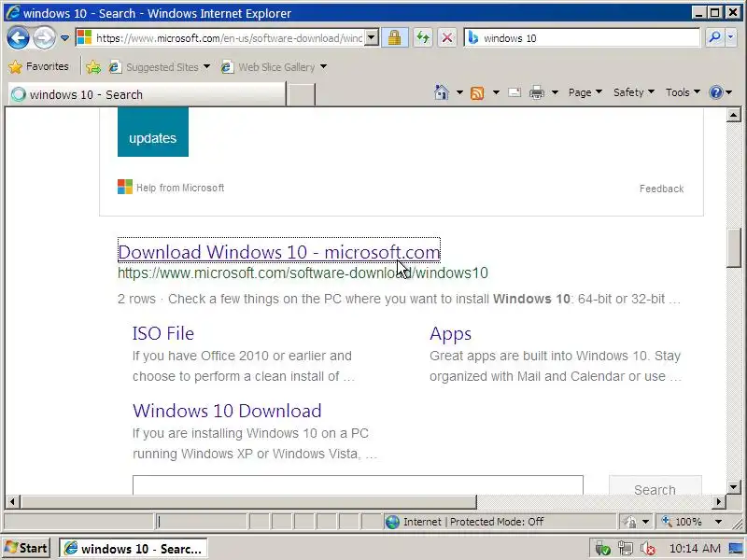The width and height of the screenshot is (747, 560).
Task: Click the 100% zoom level button
Action: click(x=683, y=522)
